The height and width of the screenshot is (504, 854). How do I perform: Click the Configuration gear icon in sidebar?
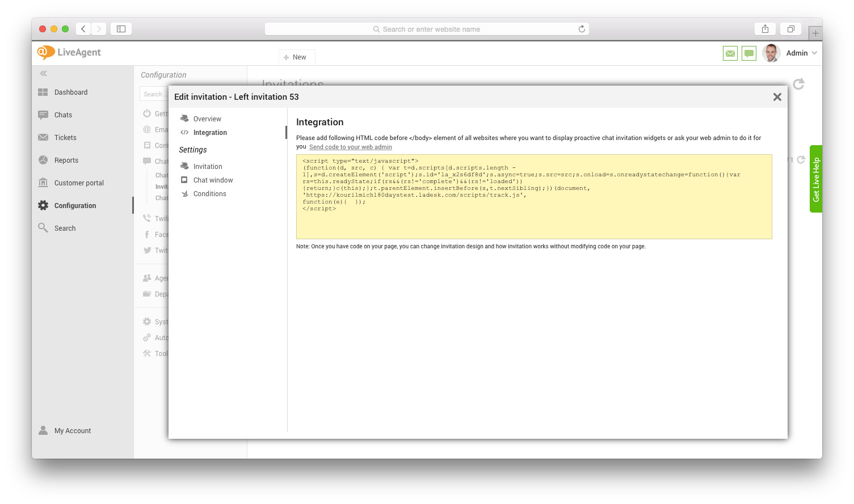point(43,206)
